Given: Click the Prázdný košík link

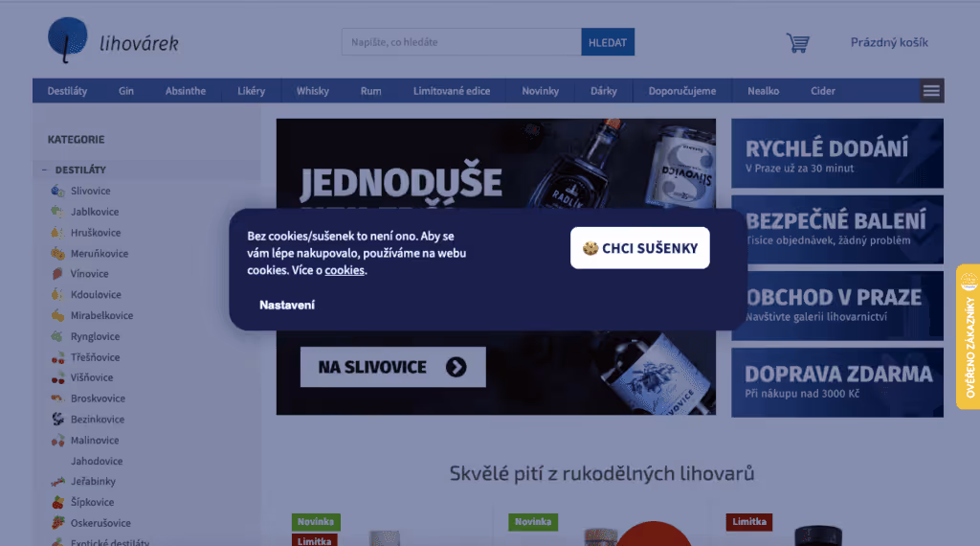Looking at the screenshot, I should 889,42.
